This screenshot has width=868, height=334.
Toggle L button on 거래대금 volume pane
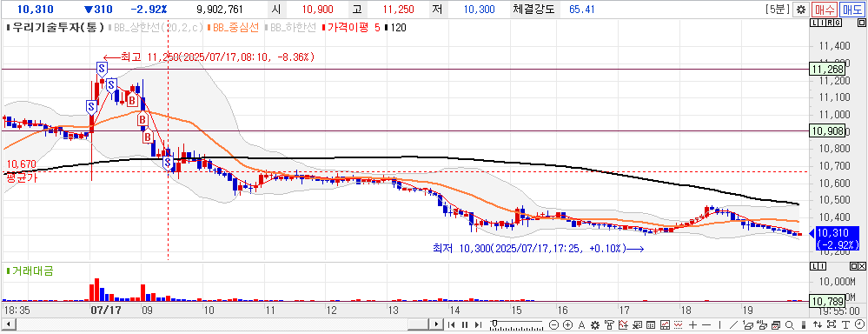[814, 267]
